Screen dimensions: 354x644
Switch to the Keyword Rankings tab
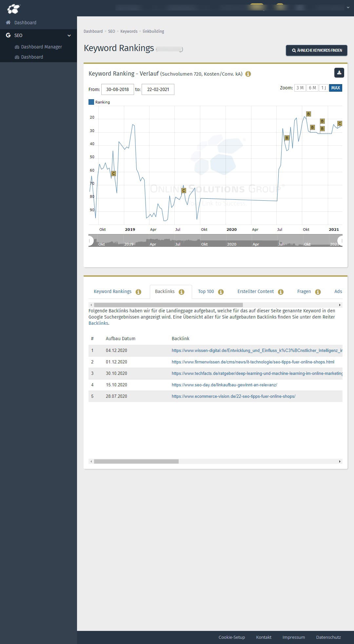(x=112, y=292)
